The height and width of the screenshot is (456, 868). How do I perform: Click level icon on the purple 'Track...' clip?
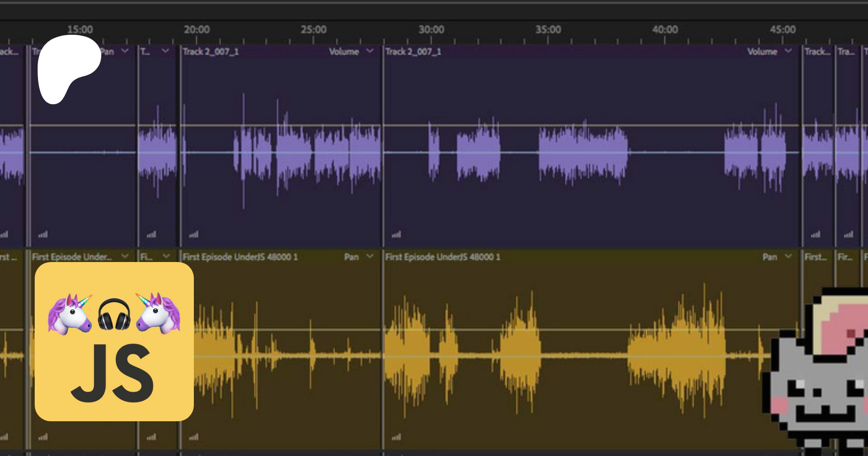[815, 235]
